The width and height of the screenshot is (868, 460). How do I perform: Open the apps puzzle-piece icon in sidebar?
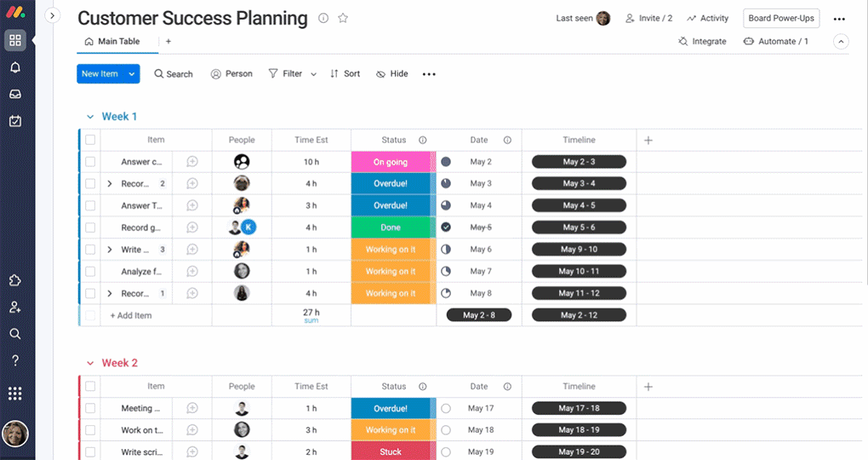[15, 280]
